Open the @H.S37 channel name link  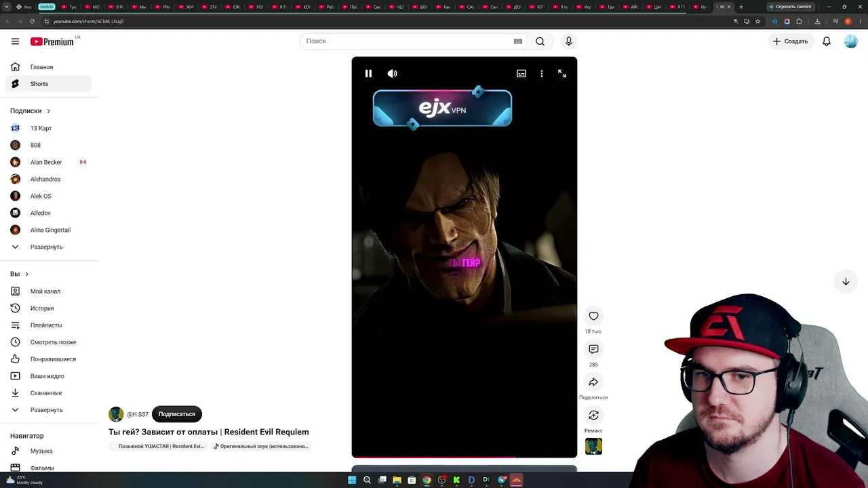pyautogui.click(x=138, y=414)
